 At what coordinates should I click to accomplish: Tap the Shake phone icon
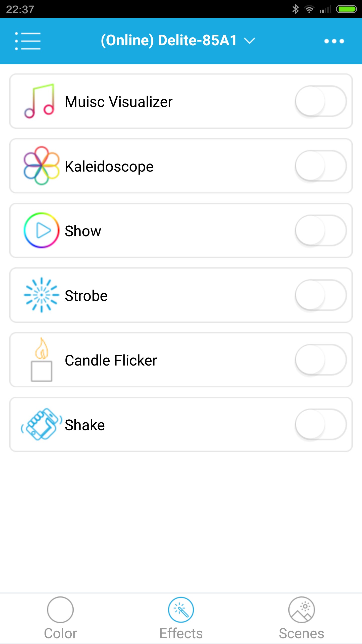click(x=41, y=424)
